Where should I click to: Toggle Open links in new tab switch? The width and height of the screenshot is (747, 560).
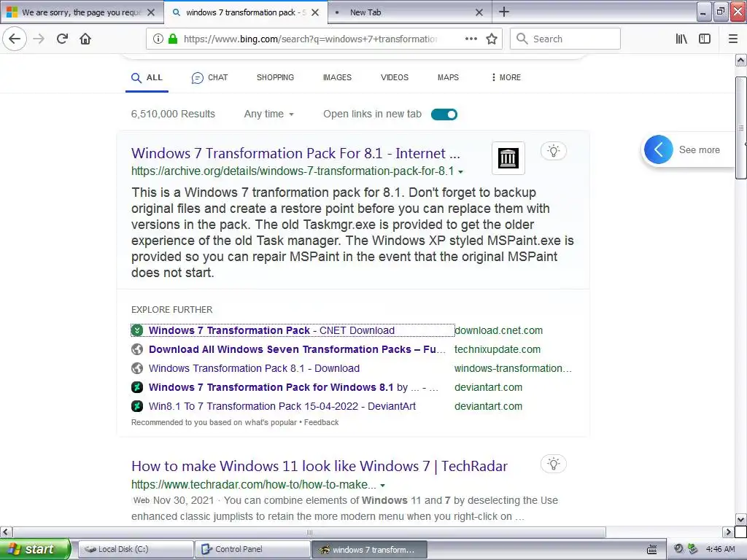point(444,114)
